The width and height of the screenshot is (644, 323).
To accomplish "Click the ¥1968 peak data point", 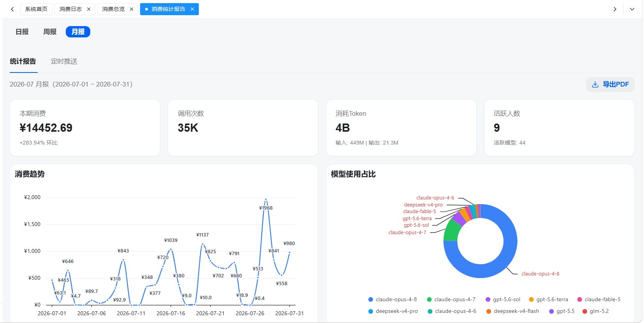I will [x=266, y=199].
